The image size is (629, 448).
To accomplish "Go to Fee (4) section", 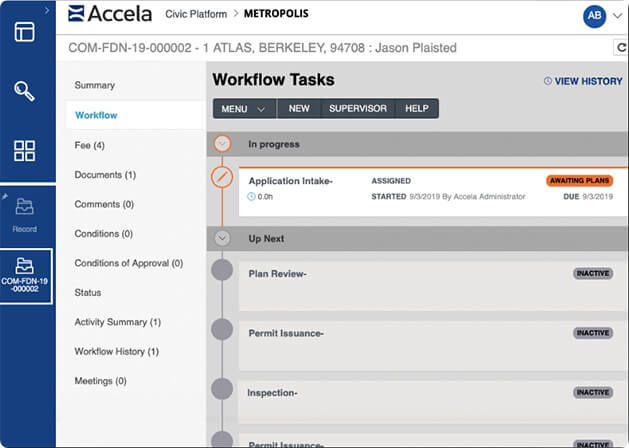I will click(x=90, y=145).
